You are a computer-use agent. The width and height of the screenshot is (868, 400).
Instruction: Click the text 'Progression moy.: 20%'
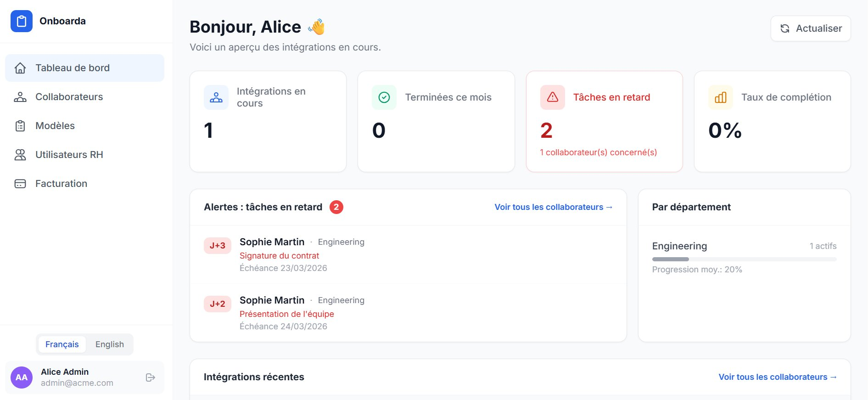(697, 270)
